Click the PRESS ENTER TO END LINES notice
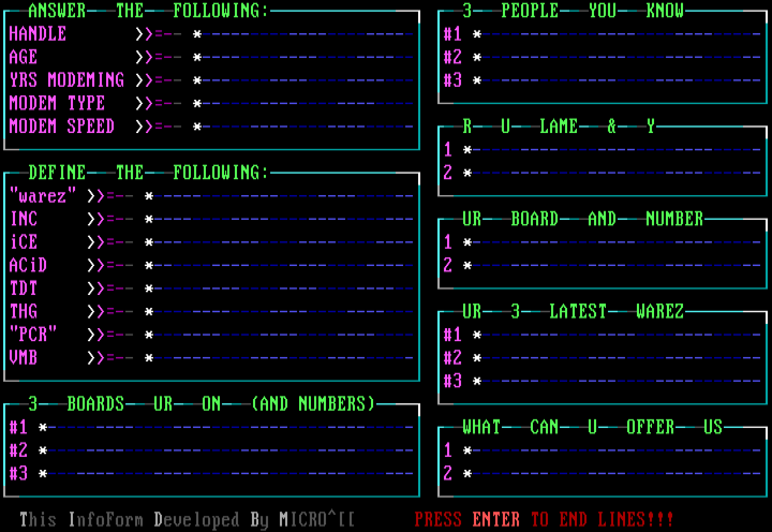Image resolution: width=772 pixels, height=532 pixels. coord(544,519)
